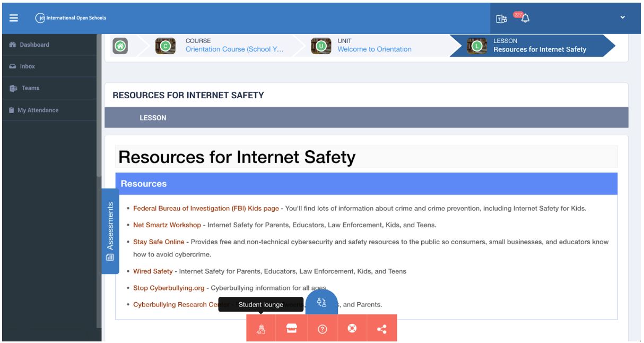Click the course thumbnail in breadcrumb
The width and height of the screenshot is (644, 343).
(x=166, y=46)
